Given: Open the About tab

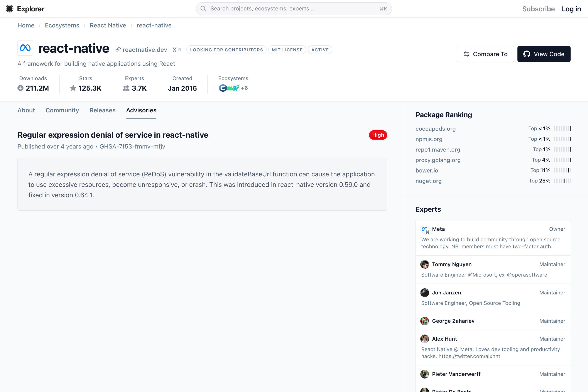Looking at the screenshot, I should coord(26,110).
